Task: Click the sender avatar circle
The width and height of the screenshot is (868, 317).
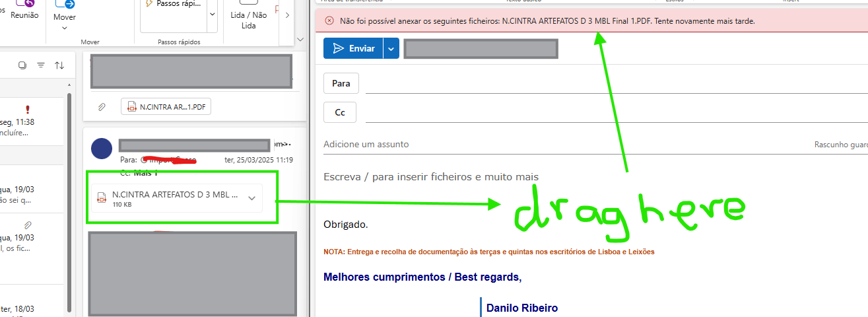Action: [102, 149]
